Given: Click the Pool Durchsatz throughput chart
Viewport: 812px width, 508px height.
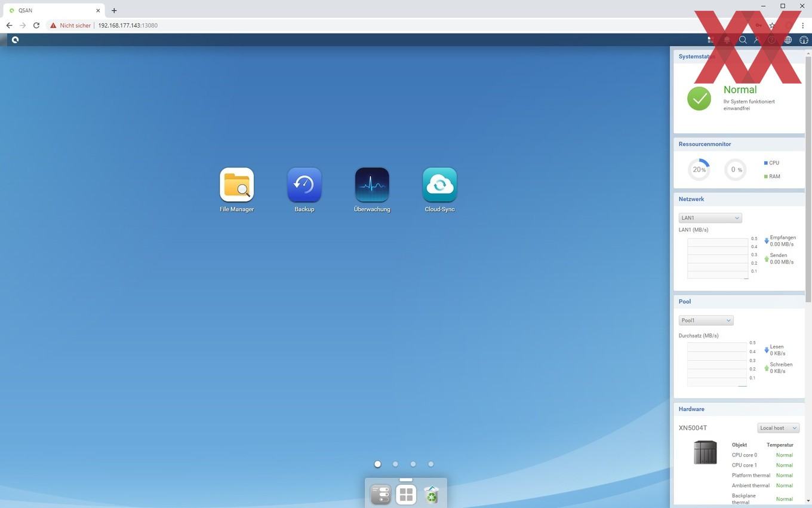Looking at the screenshot, I should tap(717, 365).
